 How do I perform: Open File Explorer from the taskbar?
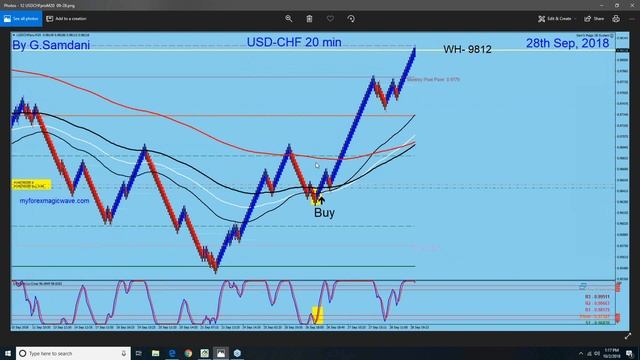(156, 353)
